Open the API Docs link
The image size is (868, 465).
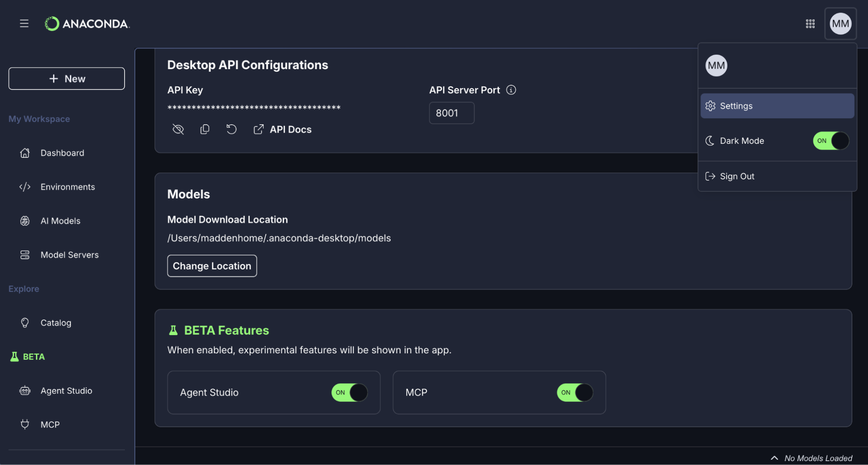pos(290,130)
